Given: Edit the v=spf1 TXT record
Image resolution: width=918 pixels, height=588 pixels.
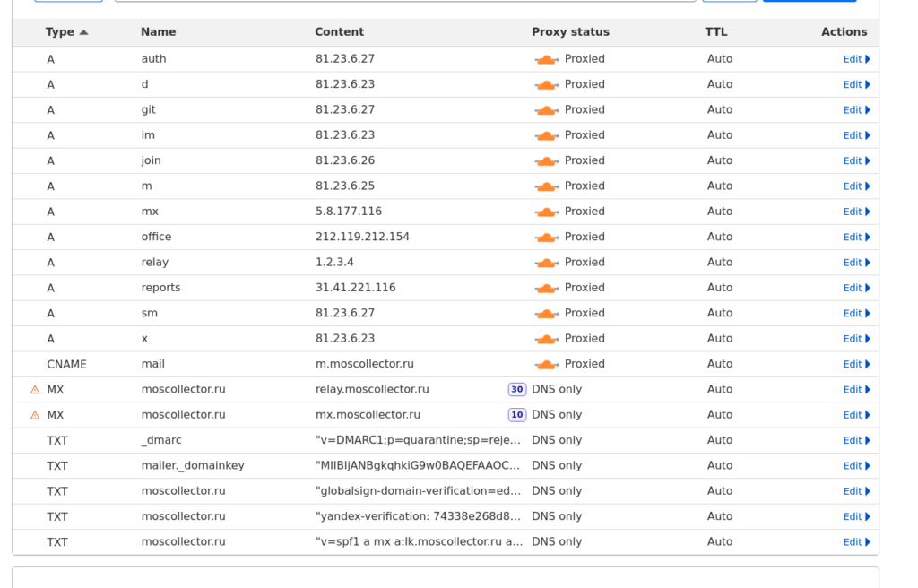Looking at the screenshot, I should click(x=856, y=542).
